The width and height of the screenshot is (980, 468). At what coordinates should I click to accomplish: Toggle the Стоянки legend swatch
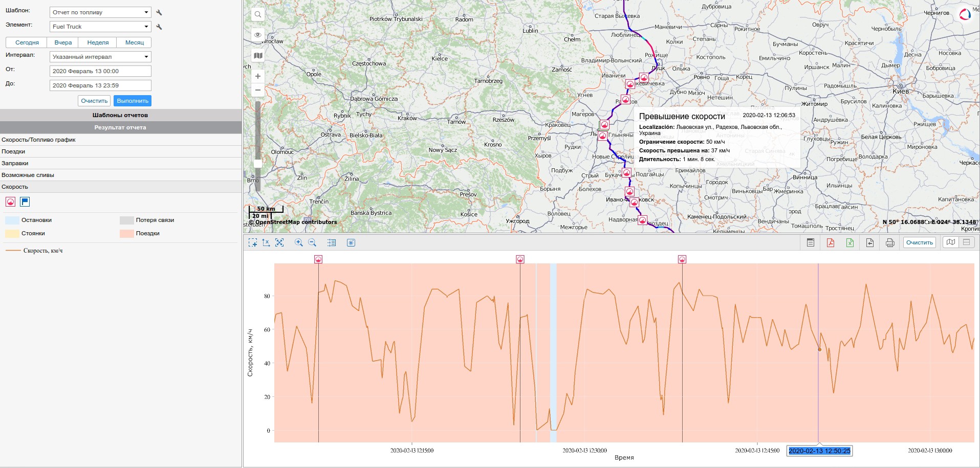12,234
